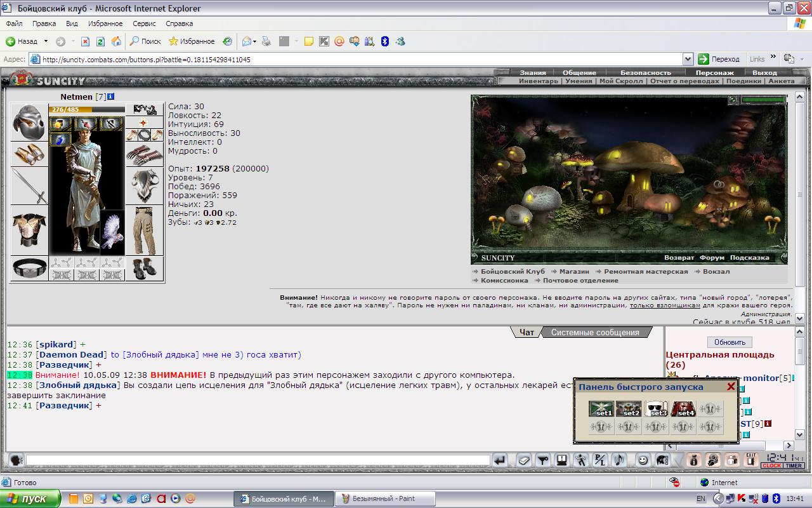This screenshot has width=812, height=508.
Task: Open the smiley emoticons picker
Action: (643, 460)
